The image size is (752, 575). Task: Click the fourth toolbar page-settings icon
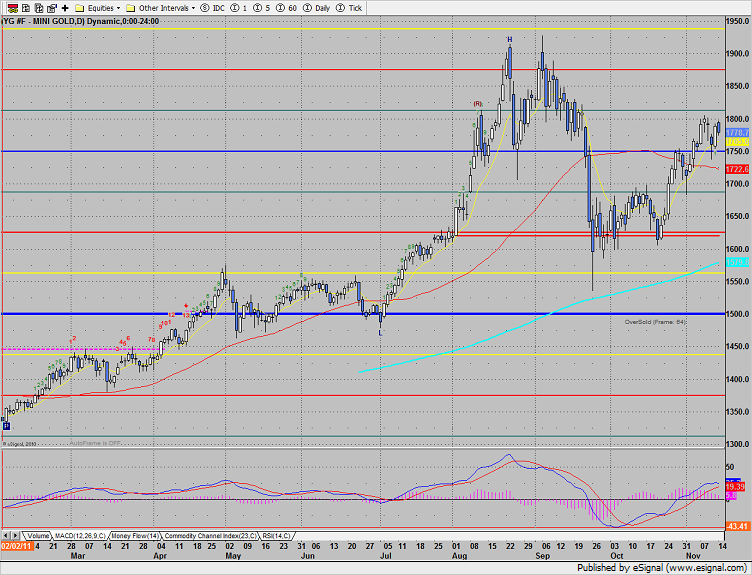pos(52,8)
